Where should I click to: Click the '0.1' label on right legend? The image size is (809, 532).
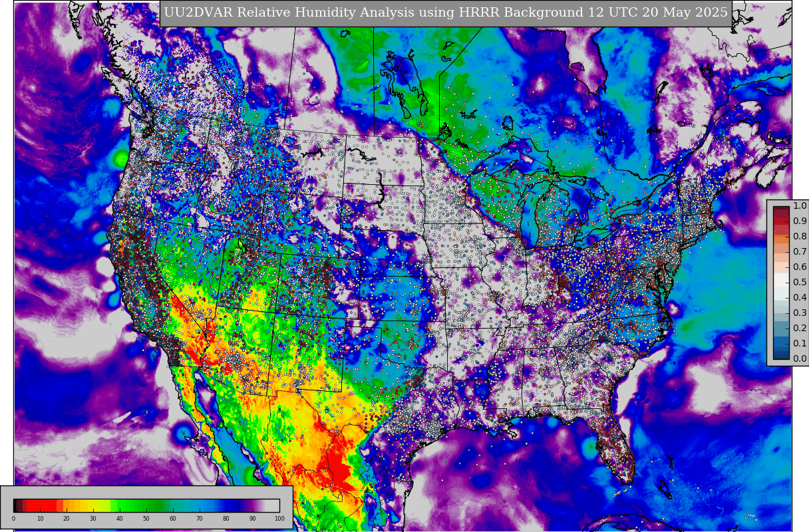(x=799, y=343)
